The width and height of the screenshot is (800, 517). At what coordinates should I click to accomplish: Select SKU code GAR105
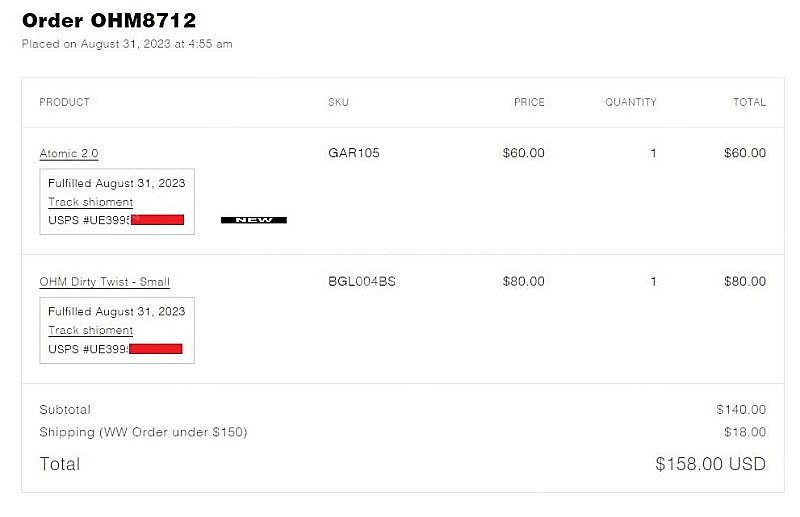tap(354, 153)
